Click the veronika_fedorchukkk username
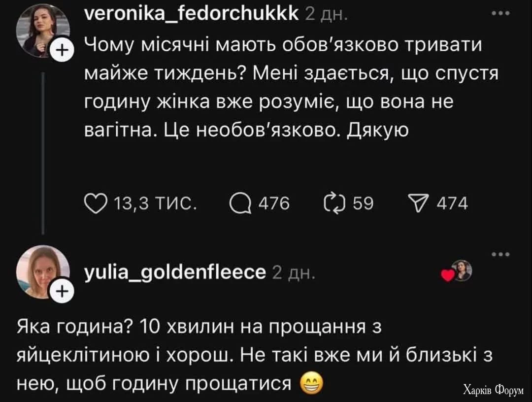Screen dimensions: 532x402 point(191,14)
